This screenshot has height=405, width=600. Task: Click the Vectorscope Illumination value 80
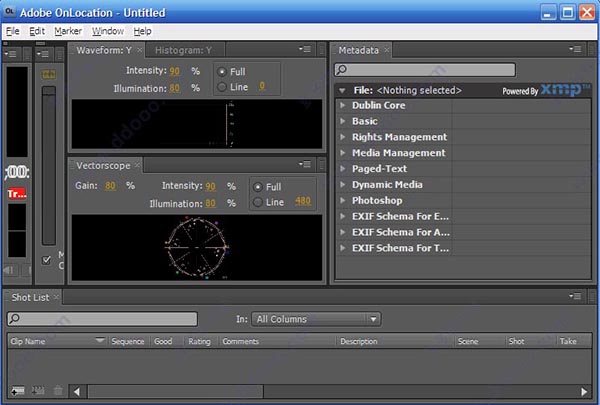[x=210, y=203]
